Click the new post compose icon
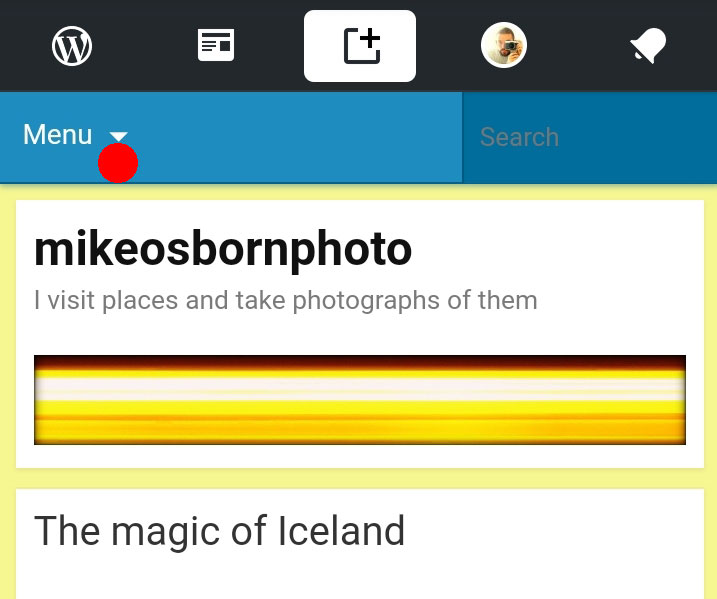 coord(361,46)
